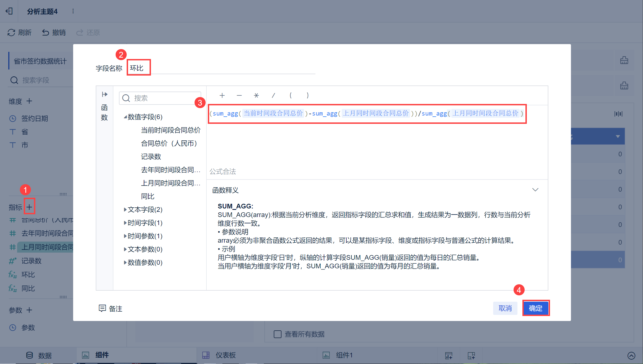This screenshot has width=643, height=364.
Task: Insert multiplication operator in formula toolbar
Action: point(256,95)
